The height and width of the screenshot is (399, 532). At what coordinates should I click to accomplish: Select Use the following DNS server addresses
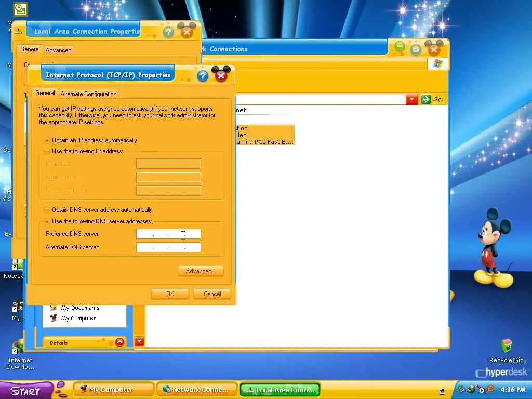click(47, 221)
